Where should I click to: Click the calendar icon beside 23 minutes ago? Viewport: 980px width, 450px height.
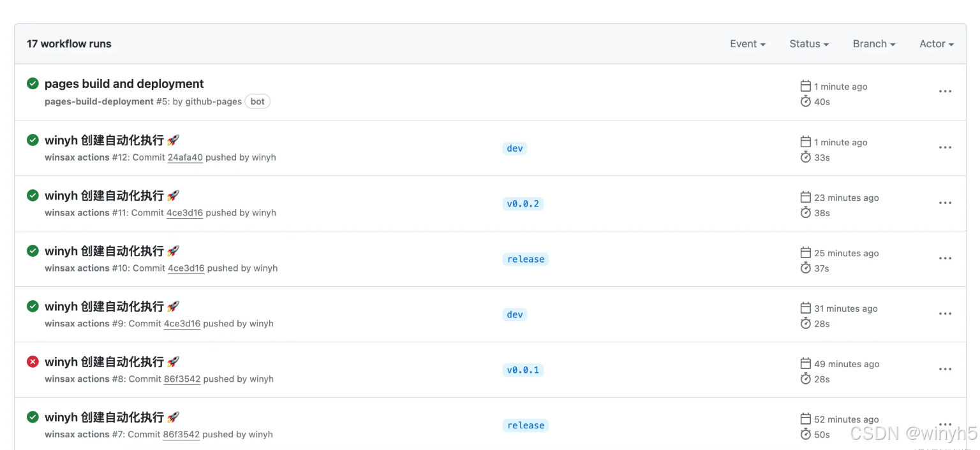[806, 198]
